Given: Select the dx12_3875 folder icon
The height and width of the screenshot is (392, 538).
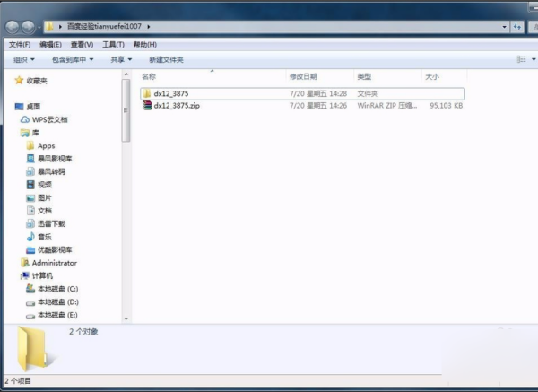Looking at the screenshot, I should tap(147, 93).
